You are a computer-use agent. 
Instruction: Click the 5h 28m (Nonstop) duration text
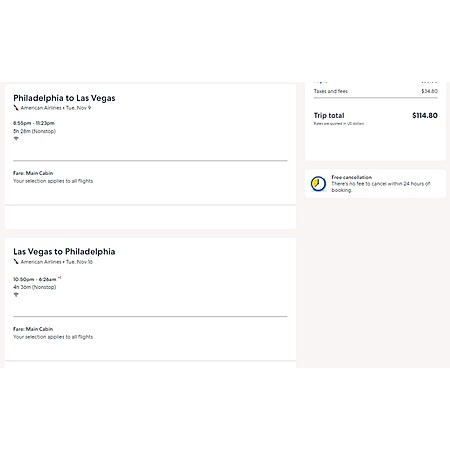[x=34, y=131]
